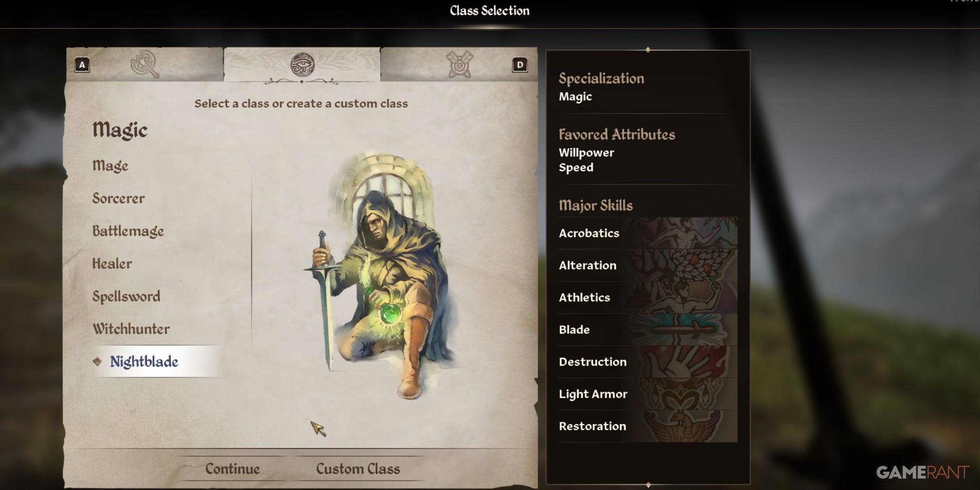Click the Continue button
This screenshot has height=490, width=980.
(233, 469)
